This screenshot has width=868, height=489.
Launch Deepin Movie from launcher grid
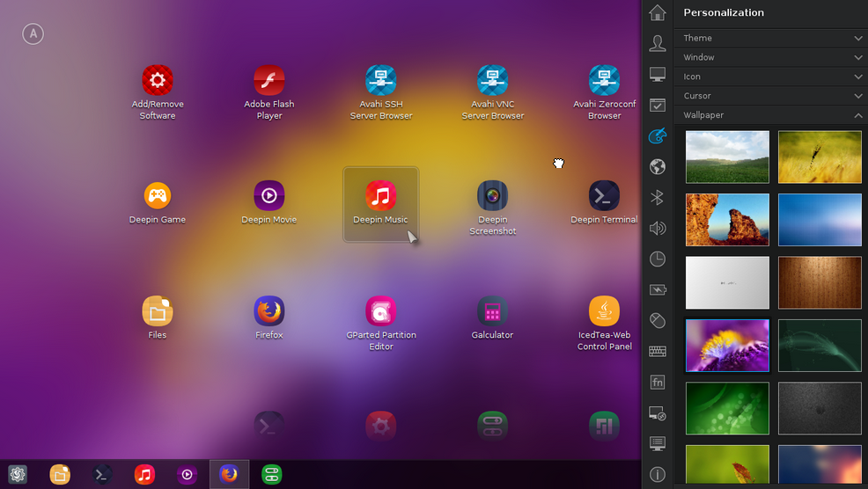click(x=269, y=202)
